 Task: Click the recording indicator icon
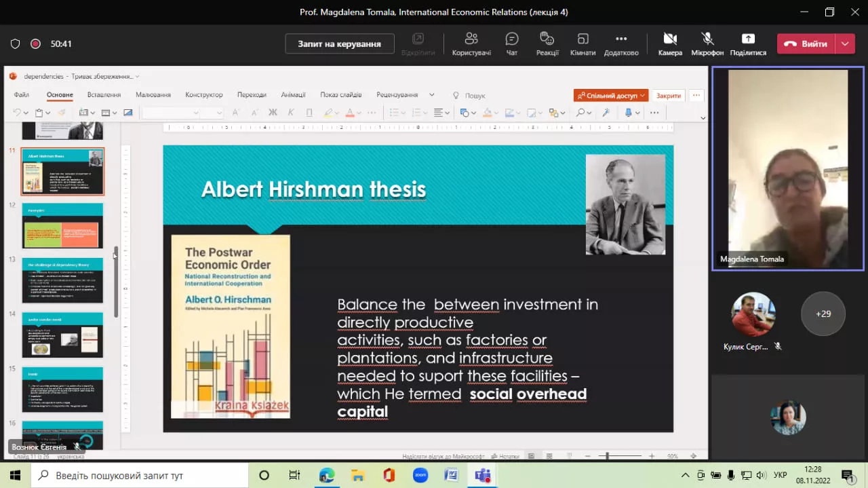click(35, 44)
